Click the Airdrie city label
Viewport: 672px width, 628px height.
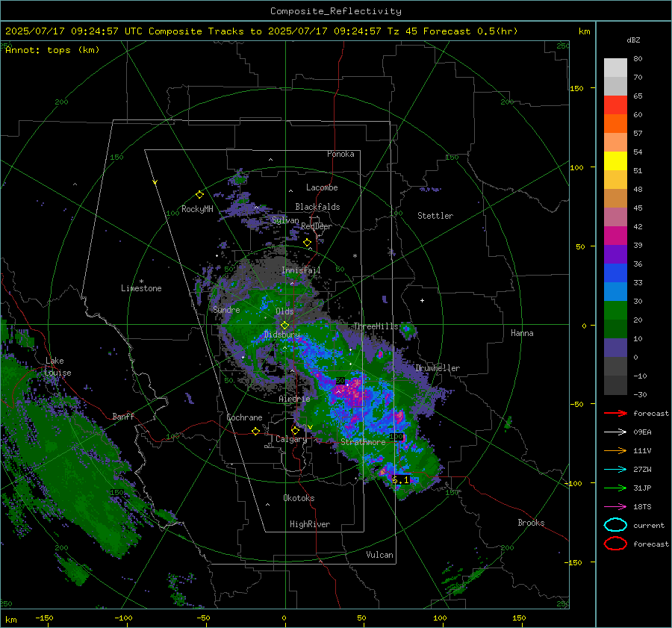coord(294,399)
